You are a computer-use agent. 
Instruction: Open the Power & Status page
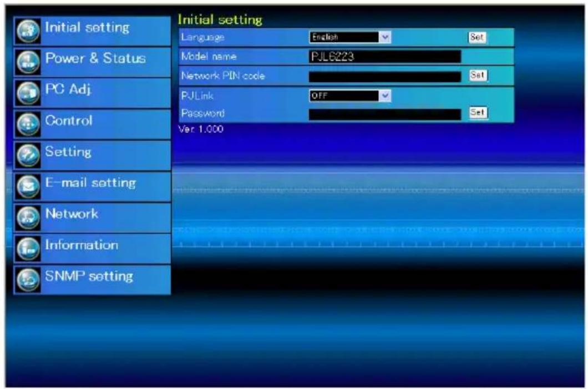tap(92, 62)
